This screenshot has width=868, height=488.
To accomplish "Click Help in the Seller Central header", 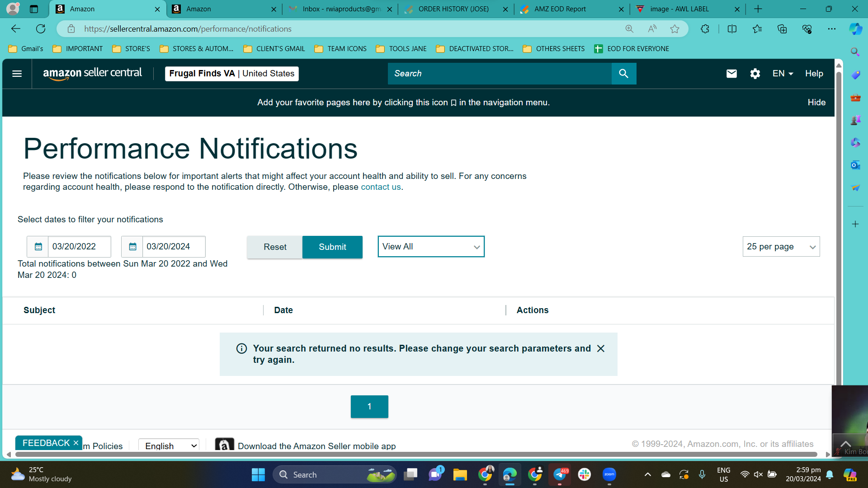I will (x=814, y=74).
